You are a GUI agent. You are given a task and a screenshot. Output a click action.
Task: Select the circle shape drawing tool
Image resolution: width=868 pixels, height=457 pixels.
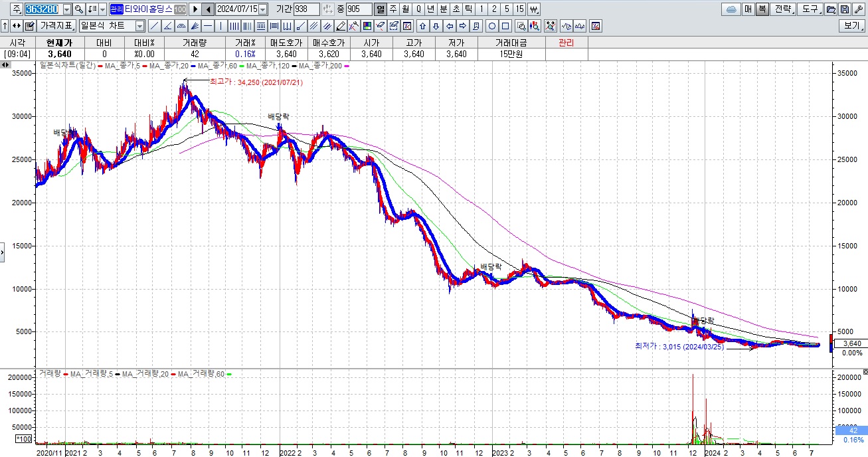(492, 26)
